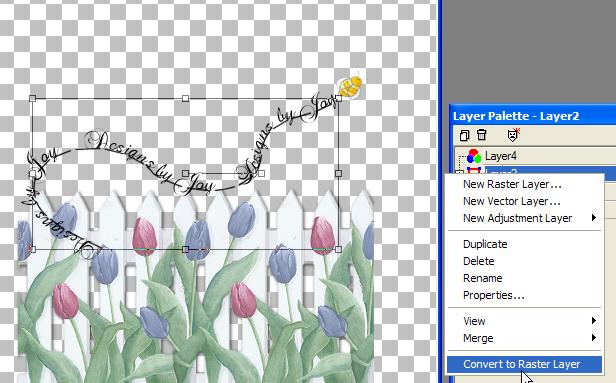The width and height of the screenshot is (616, 383).
Task: Click the Delete Layer trash icon
Action: 482,135
